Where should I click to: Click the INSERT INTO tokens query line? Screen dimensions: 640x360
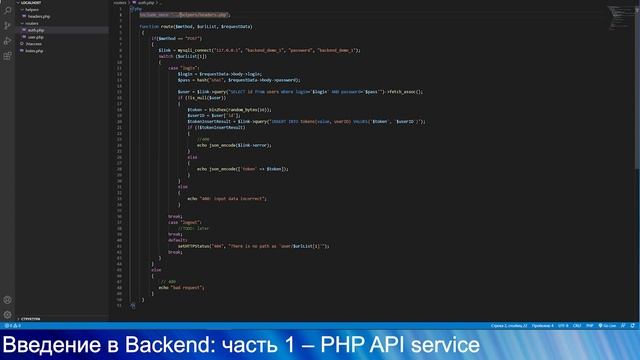point(307,122)
